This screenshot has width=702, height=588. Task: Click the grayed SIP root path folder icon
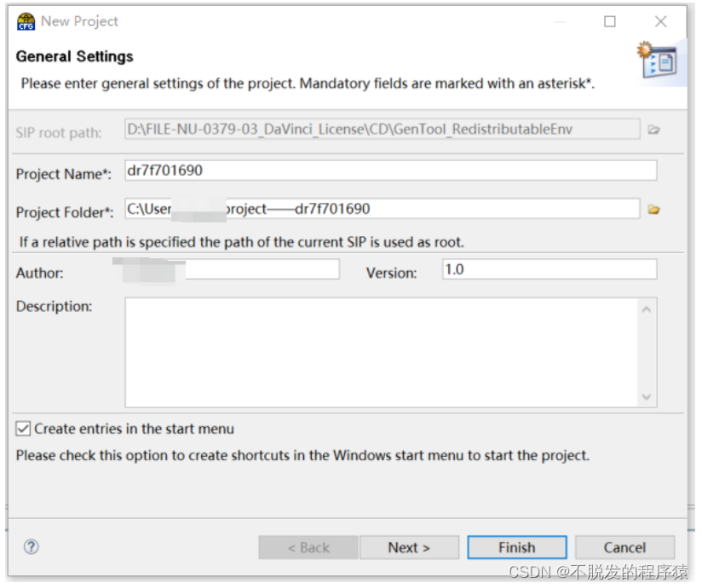652,129
